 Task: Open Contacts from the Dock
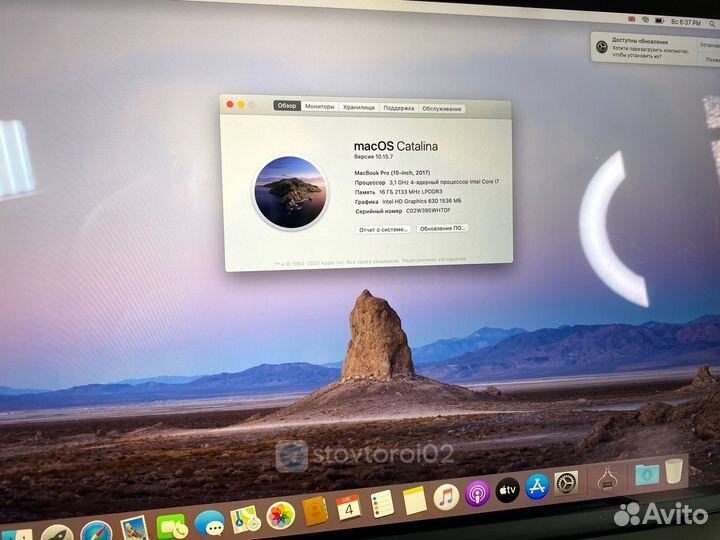(315, 511)
